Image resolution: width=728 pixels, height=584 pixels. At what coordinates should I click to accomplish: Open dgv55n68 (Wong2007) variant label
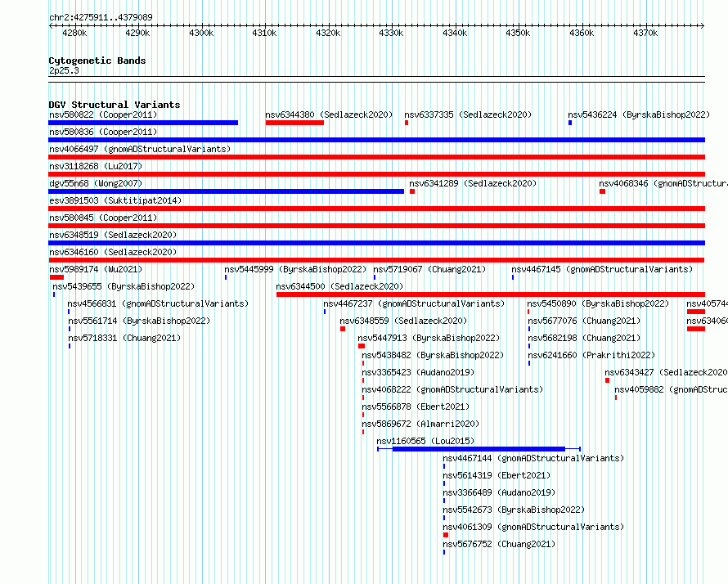(96, 183)
